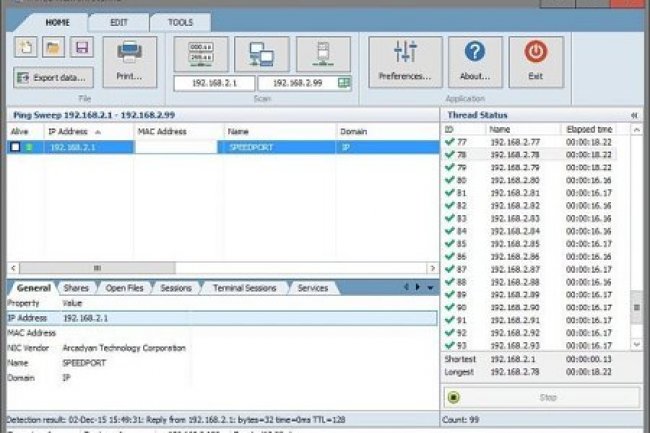Click the New file icon
This screenshot has height=433, width=650.
pos(24,47)
